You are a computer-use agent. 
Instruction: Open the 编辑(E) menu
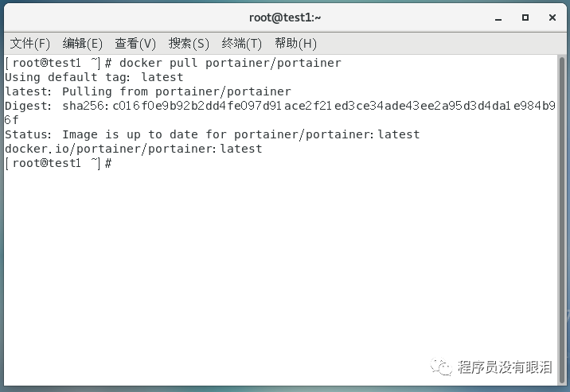coord(83,44)
